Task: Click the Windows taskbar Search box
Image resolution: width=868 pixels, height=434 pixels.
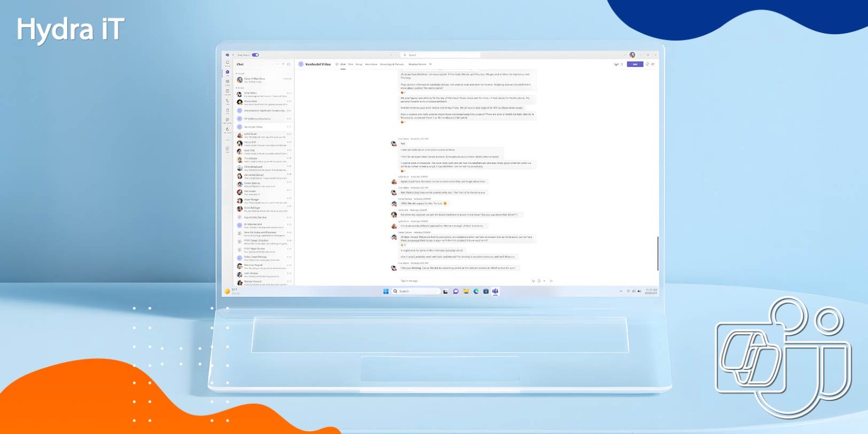Action: pyautogui.click(x=416, y=291)
